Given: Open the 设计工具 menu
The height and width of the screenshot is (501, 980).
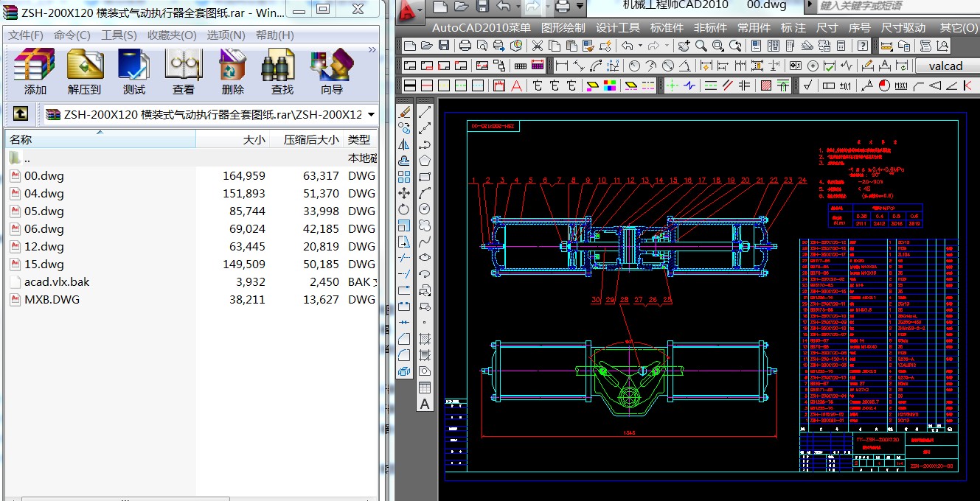Looking at the screenshot, I should 618,27.
